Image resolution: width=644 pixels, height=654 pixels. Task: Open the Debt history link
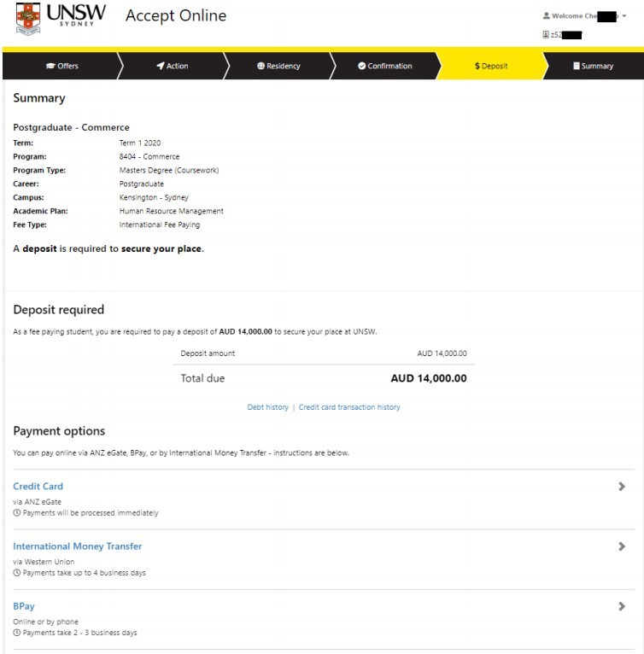coord(267,407)
